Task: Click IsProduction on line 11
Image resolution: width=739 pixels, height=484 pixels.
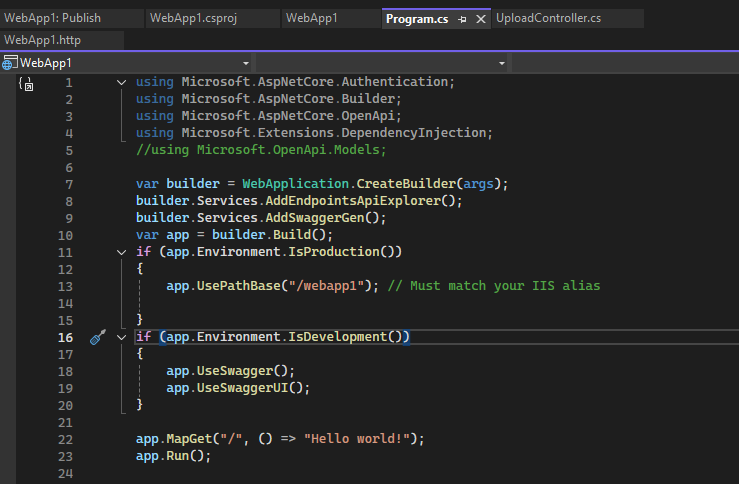Action: coord(334,252)
